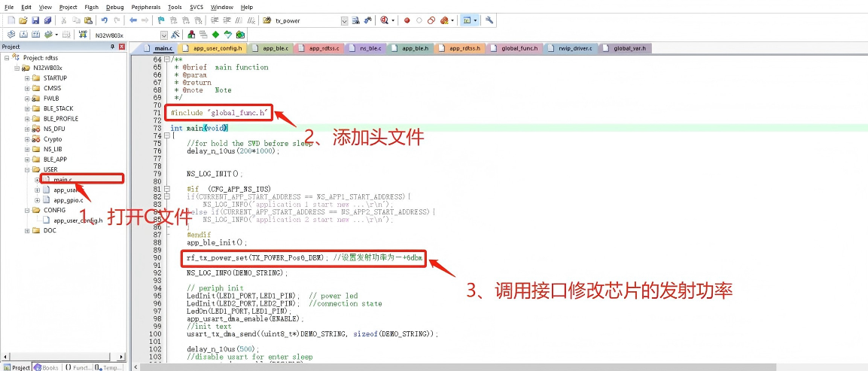Undo the last edit with Undo icon
This screenshot has width=868, height=371.
(105, 20)
